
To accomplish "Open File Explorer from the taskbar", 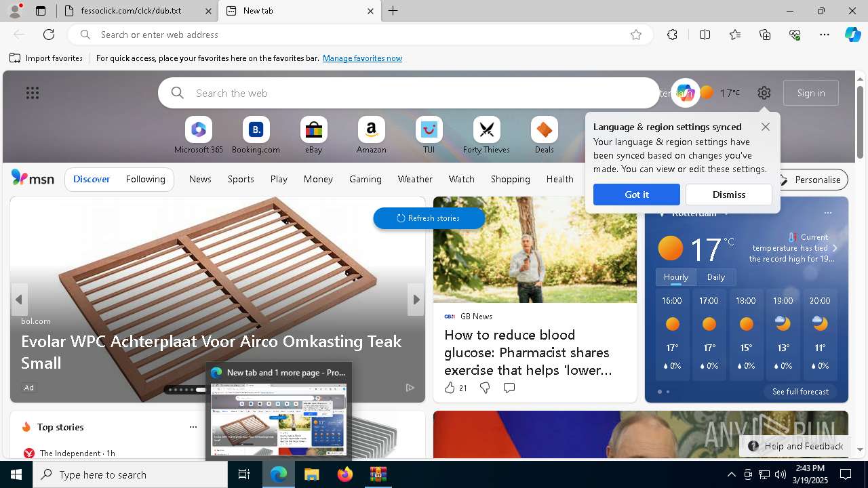I will 311,474.
